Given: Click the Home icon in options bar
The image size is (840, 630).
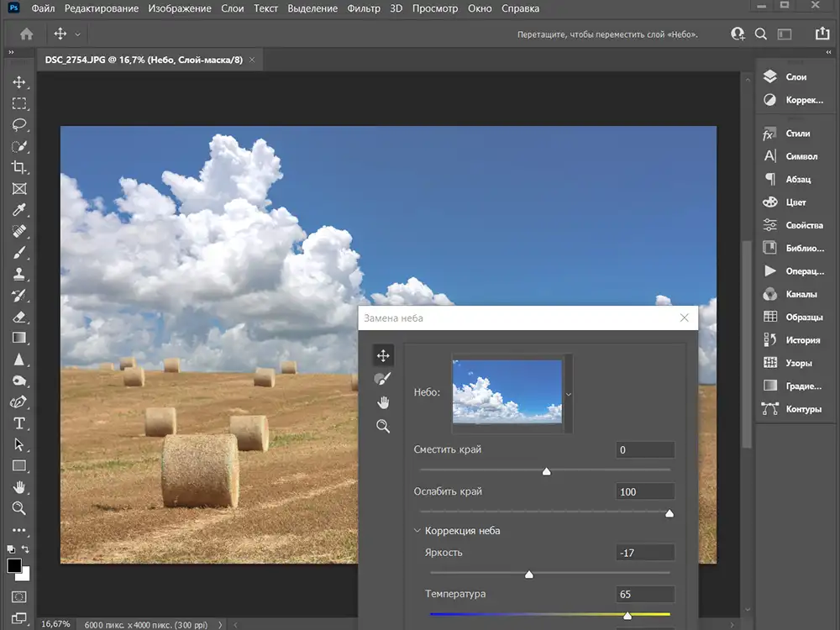Looking at the screenshot, I should pyautogui.click(x=26, y=34).
